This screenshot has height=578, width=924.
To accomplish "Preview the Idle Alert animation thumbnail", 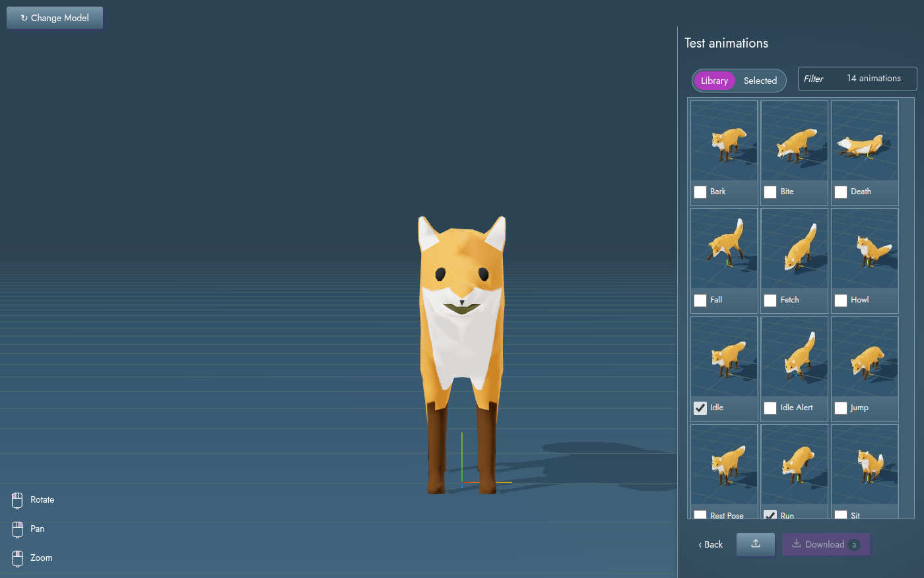I will (795, 357).
